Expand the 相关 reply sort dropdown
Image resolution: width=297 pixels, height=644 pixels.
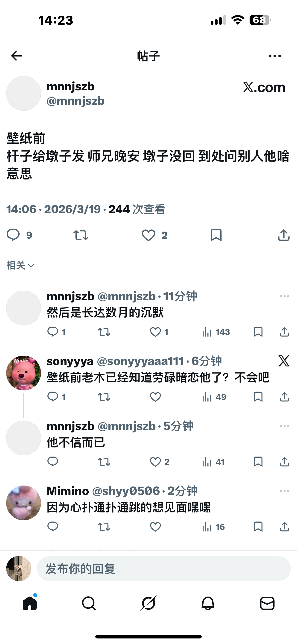point(20,265)
